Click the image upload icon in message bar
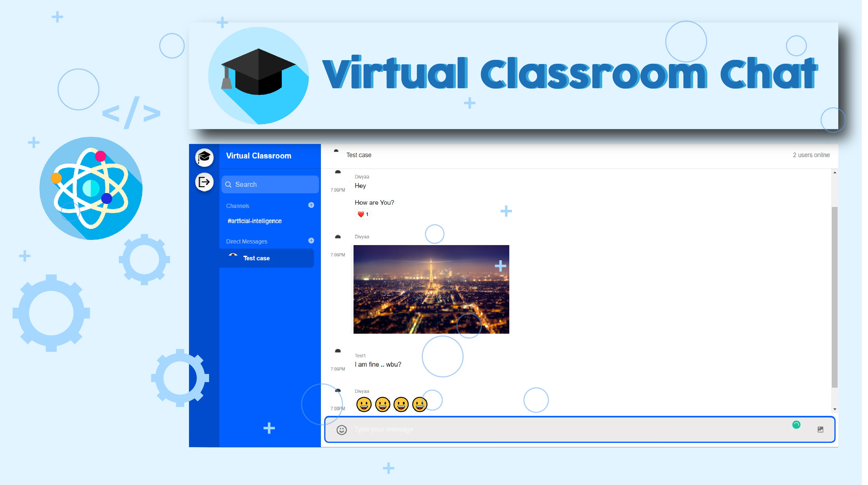The width and height of the screenshot is (868, 485). (x=820, y=429)
